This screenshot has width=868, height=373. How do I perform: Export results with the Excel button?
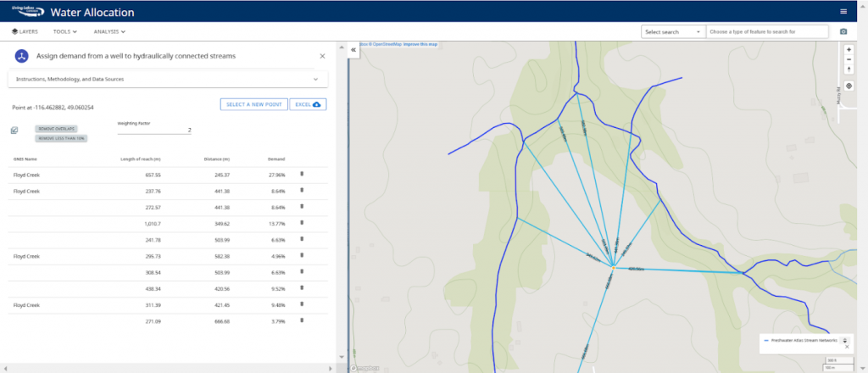pyautogui.click(x=308, y=104)
